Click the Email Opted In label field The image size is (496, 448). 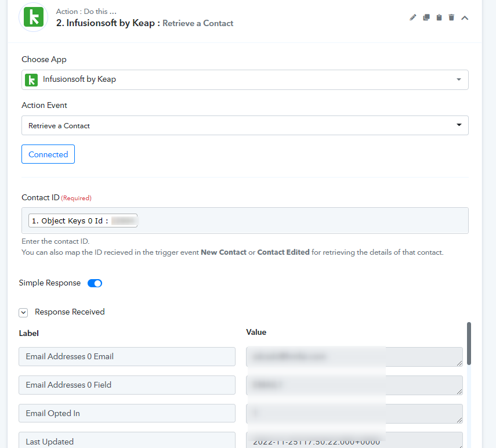click(127, 413)
